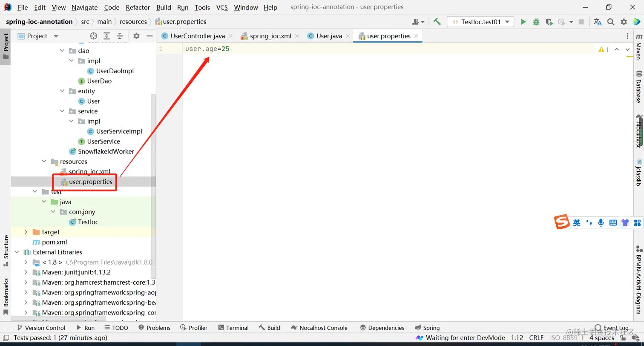Open Project view mode dropdown
The image size is (644, 346).
[x=56, y=36]
